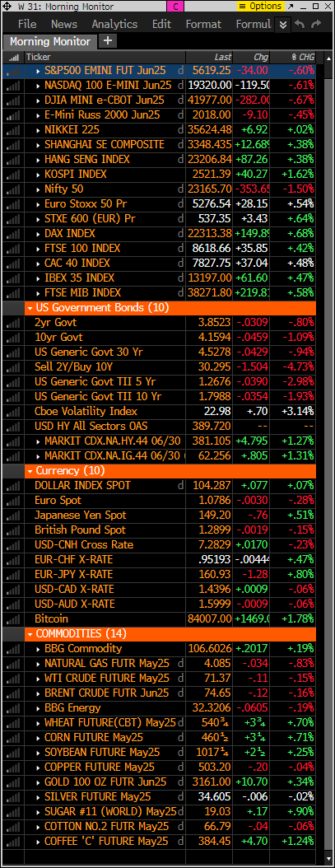Screen dimensions: 335x868
Task: Select the BRENT CRUDE FUTR Jun25 ticker
Action: [x=106, y=693]
